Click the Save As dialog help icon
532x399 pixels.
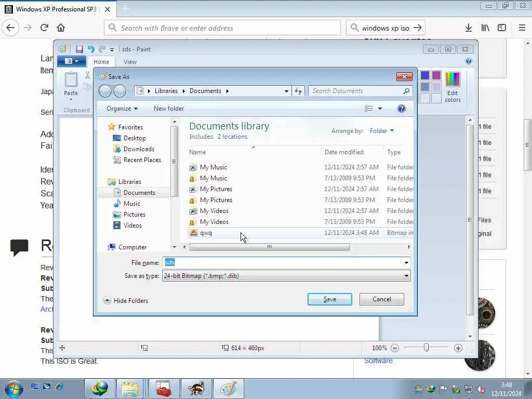coord(402,109)
